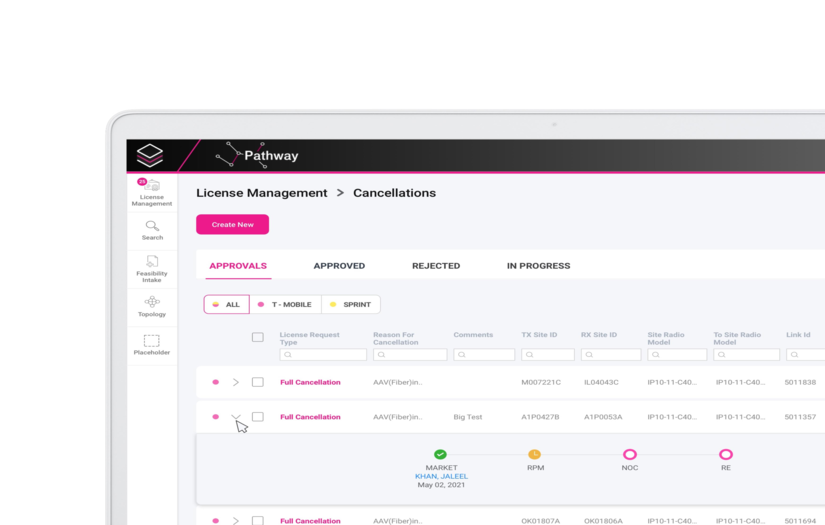Click the RX Site ID filter field
This screenshot has height=525, width=825.
(x=611, y=355)
